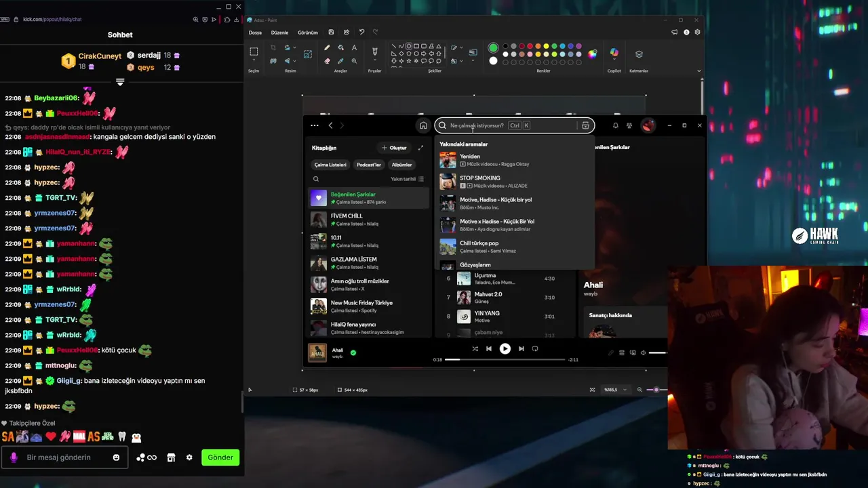Image resolution: width=868 pixels, height=488 pixels.
Task: Open 'Yeniden' recent search result
Action: pyautogui.click(x=515, y=160)
